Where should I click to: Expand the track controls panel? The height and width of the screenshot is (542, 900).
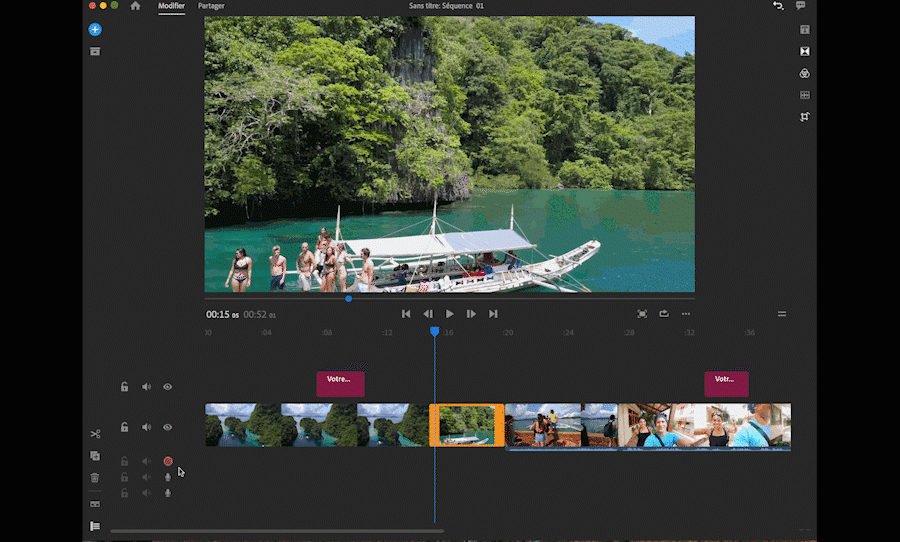click(x=95, y=526)
